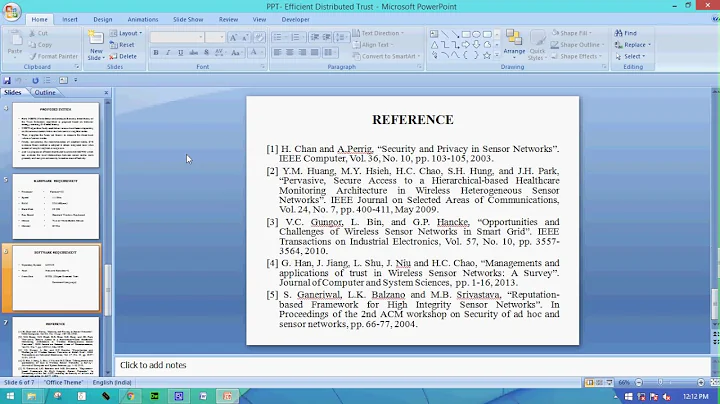Toggle Center text alignment
This screenshot has width=720, height=404.
pos(290,53)
